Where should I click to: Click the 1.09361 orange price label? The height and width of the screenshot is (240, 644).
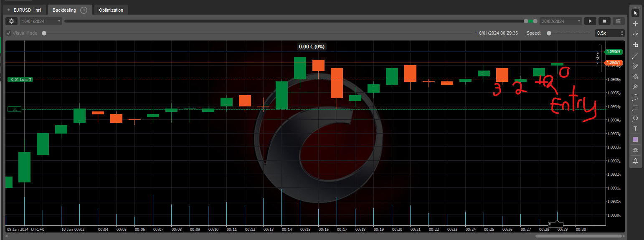613,63
